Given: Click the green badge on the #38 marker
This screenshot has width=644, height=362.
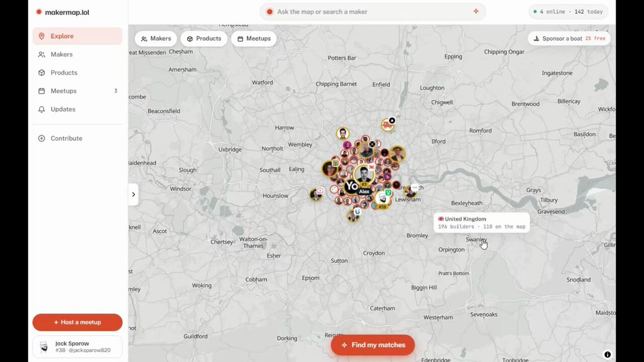Looking at the screenshot, I should [x=388, y=193].
